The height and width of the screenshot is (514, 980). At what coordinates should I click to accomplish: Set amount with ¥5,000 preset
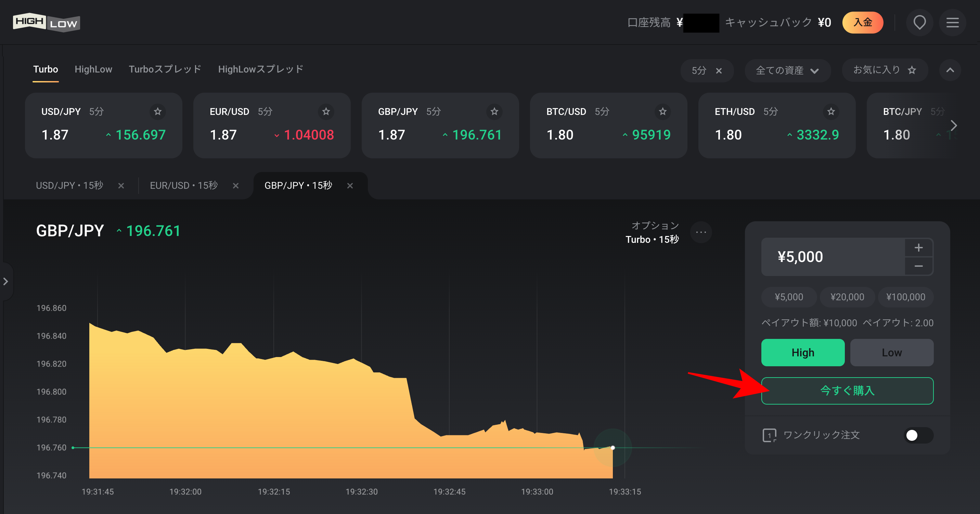[x=789, y=296]
